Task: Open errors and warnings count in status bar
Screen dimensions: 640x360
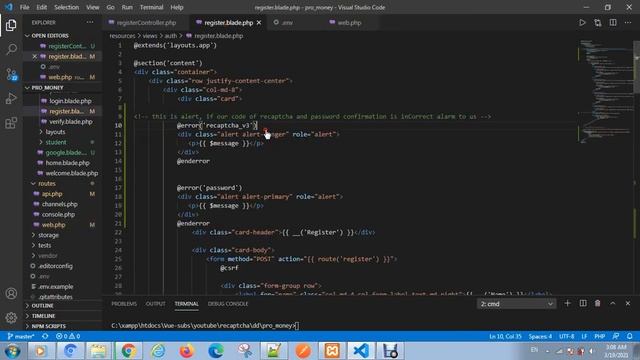Action: pos(68,336)
